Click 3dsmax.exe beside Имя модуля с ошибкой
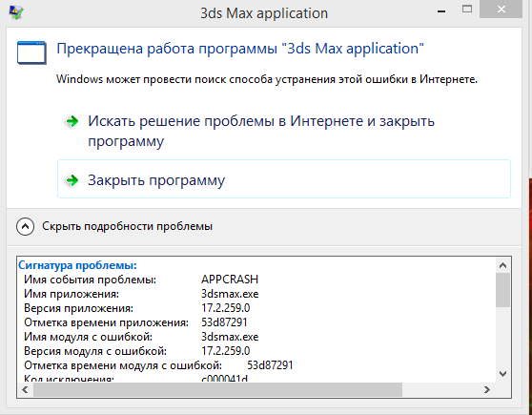 point(230,337)
